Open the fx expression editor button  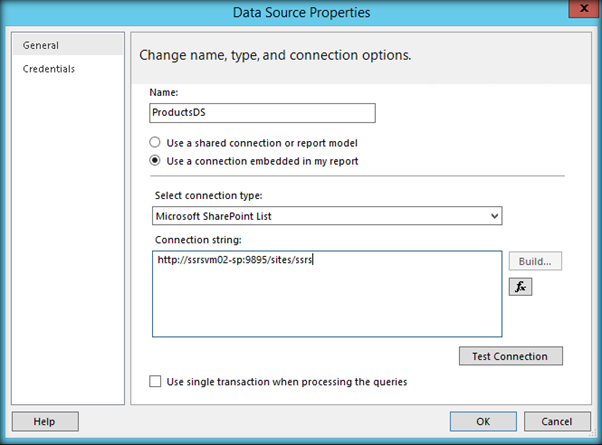point(520,287)
